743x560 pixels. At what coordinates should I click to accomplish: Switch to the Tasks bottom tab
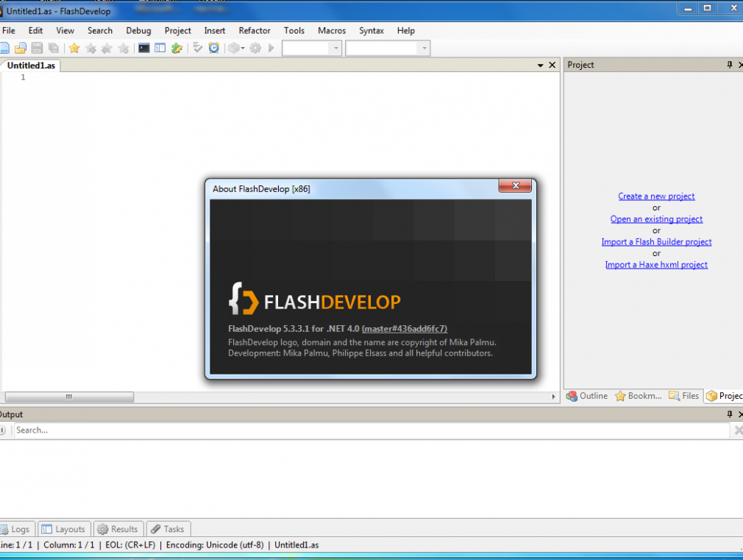pos(168,529)
